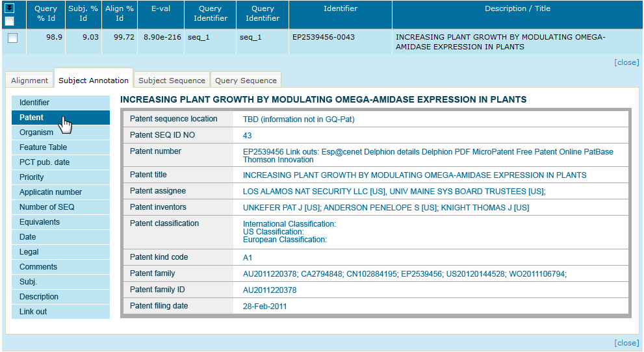Click filing date 28-Feb-2011
644x352 pixels.
[264, 306]
